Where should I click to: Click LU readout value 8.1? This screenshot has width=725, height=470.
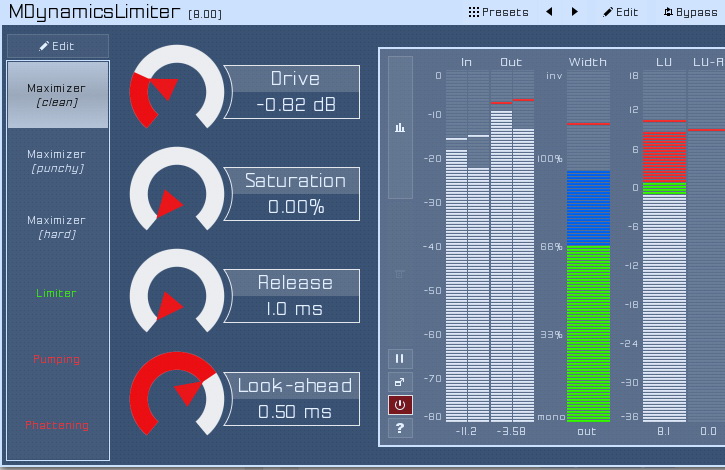click(664, 431)
